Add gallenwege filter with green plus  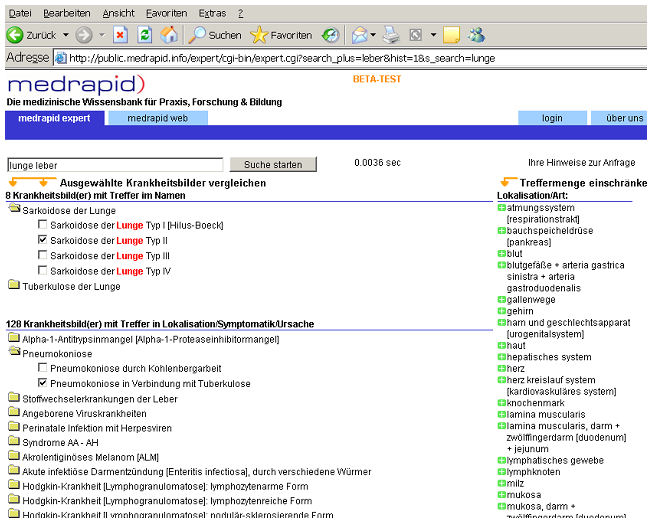(x=501, y=299)
